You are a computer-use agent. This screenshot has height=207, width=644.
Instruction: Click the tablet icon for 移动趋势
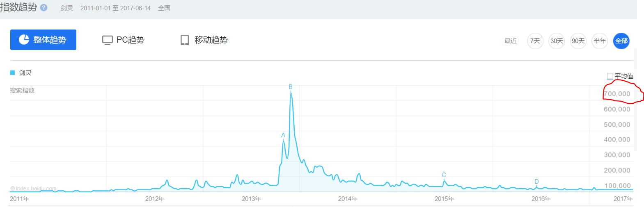click(x=185, y=40)
